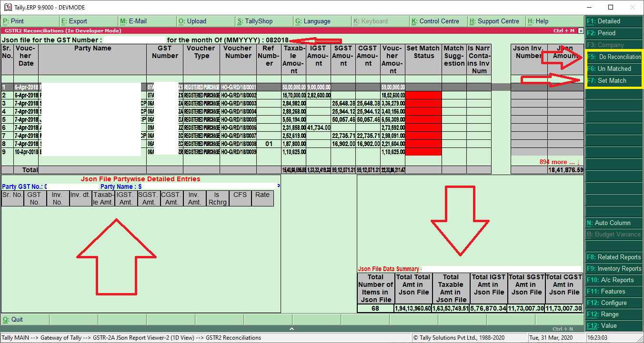The image size is (644, 343).
Task: Click the '894 more' indicator
Action: coord(560,162)
